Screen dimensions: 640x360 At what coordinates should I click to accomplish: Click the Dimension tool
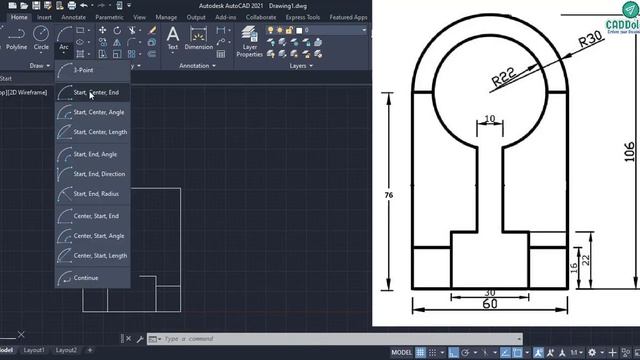point(198,38)
